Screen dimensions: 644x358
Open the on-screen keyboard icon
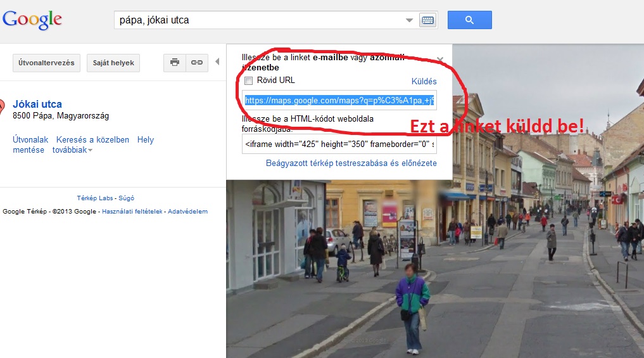pos(427,20)
